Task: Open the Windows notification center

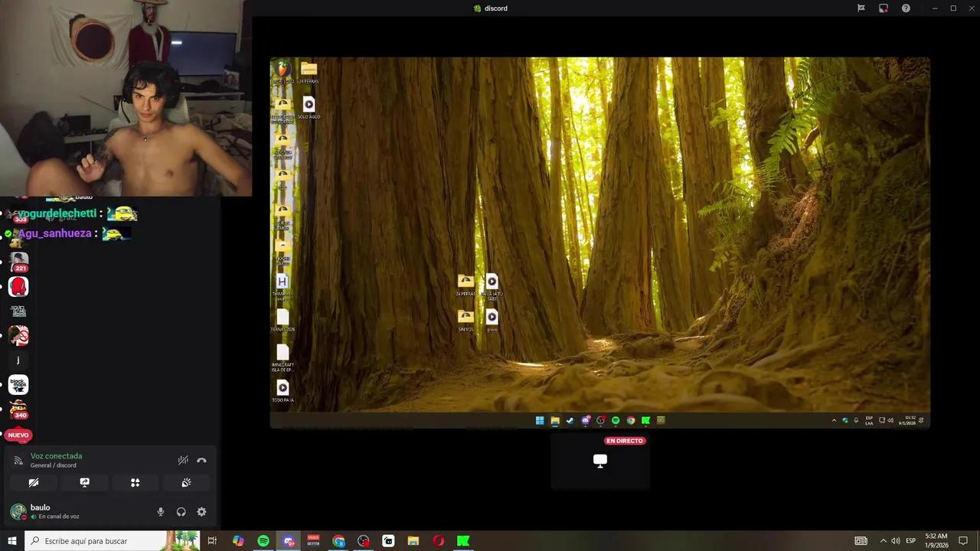Action: [963, 541]
